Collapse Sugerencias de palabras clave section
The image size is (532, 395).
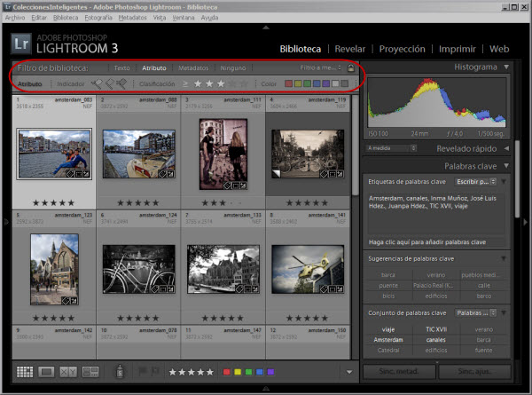(504, 259)
